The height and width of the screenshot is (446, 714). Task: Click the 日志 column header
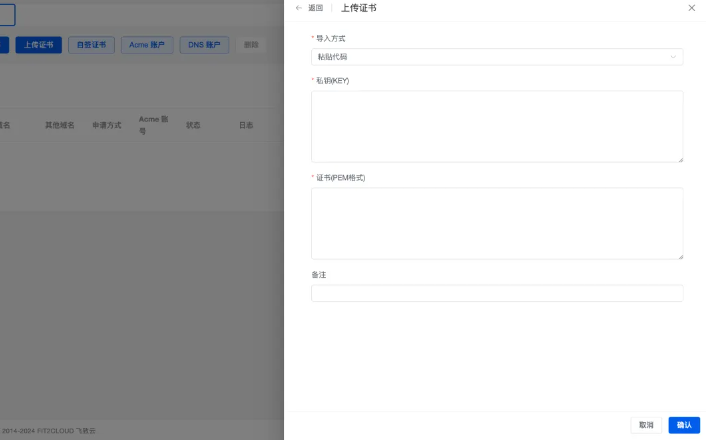246,125
